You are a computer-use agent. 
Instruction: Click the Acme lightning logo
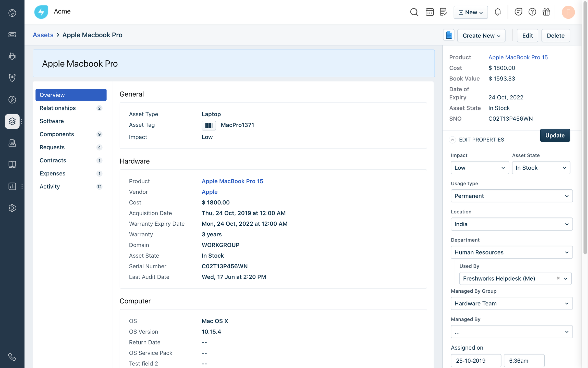(x=41, y=12)
